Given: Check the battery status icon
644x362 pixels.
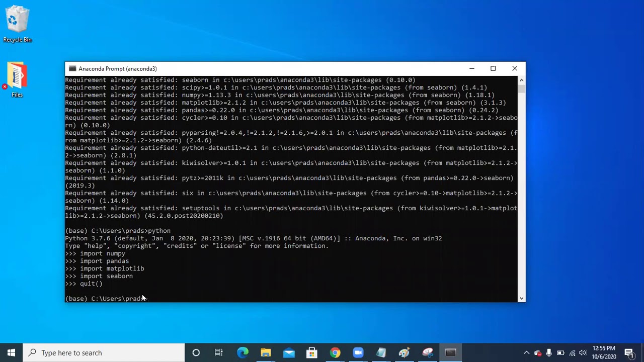Looking at the screenshot, I should [560, 353].
